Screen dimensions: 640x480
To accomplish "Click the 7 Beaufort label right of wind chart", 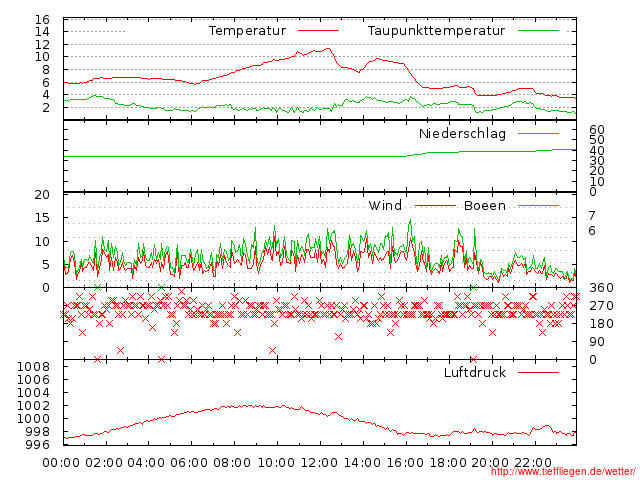I will click(x=592, y=216).
